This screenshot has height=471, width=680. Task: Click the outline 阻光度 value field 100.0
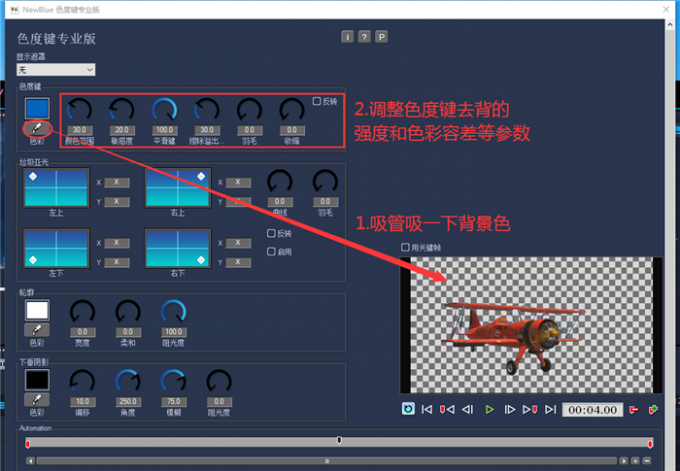click(x=173, y=332)
